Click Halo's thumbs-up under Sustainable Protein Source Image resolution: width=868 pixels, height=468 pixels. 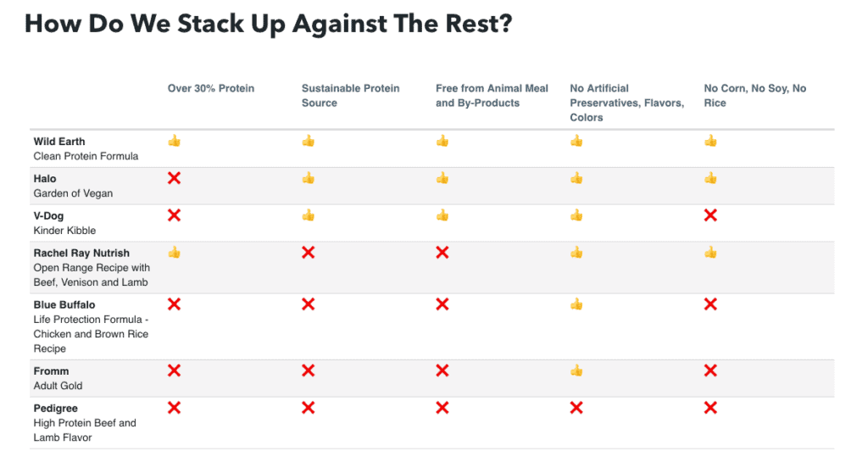pyautogui.click(x=309, y=178)
